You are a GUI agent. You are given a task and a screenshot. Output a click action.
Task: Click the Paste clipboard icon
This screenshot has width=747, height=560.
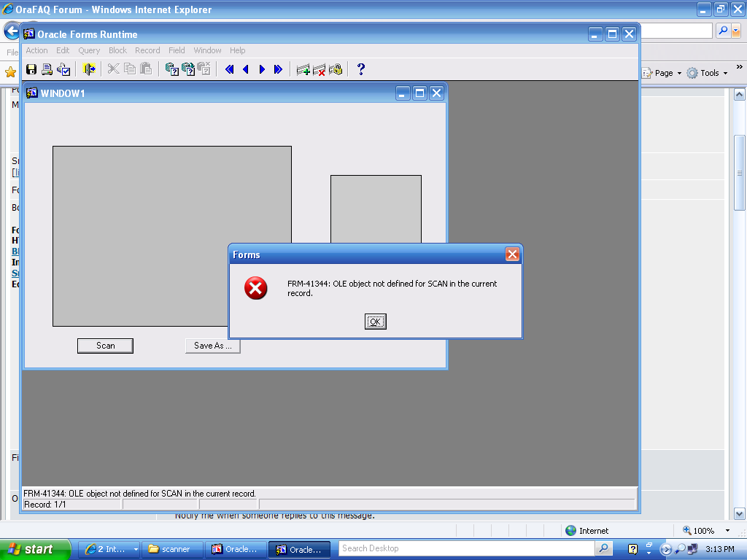pos(146,69)
